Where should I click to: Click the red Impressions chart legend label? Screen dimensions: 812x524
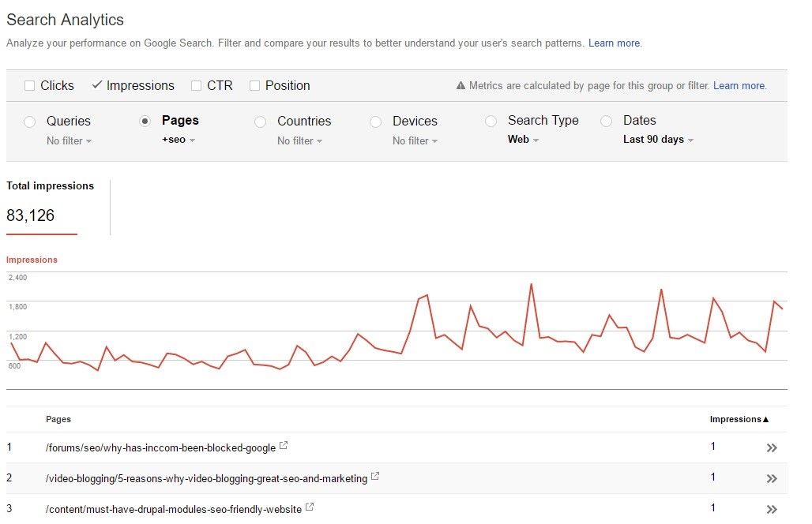[32, 260]
